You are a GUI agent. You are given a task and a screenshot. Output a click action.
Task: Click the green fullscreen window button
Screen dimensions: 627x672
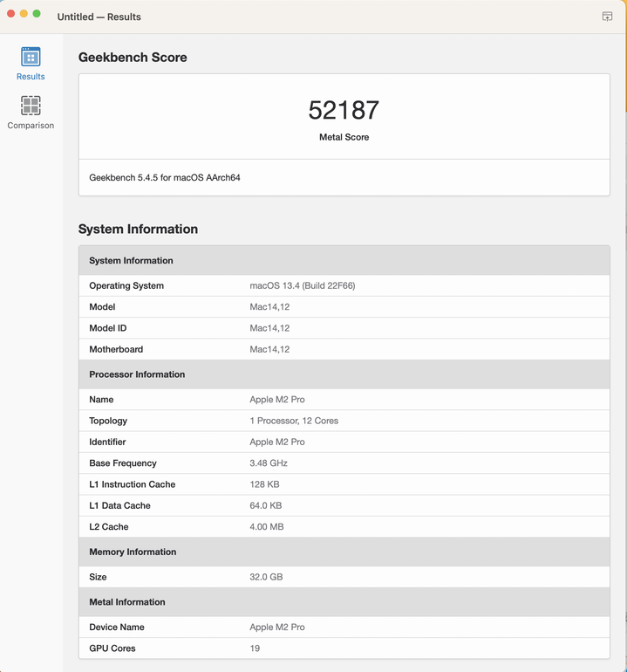(37, 14)
